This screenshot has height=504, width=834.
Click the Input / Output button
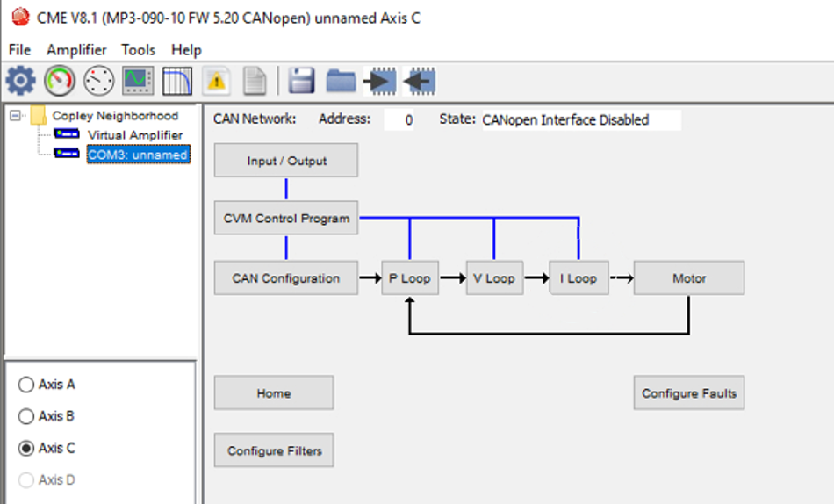[x=286, y=160]
